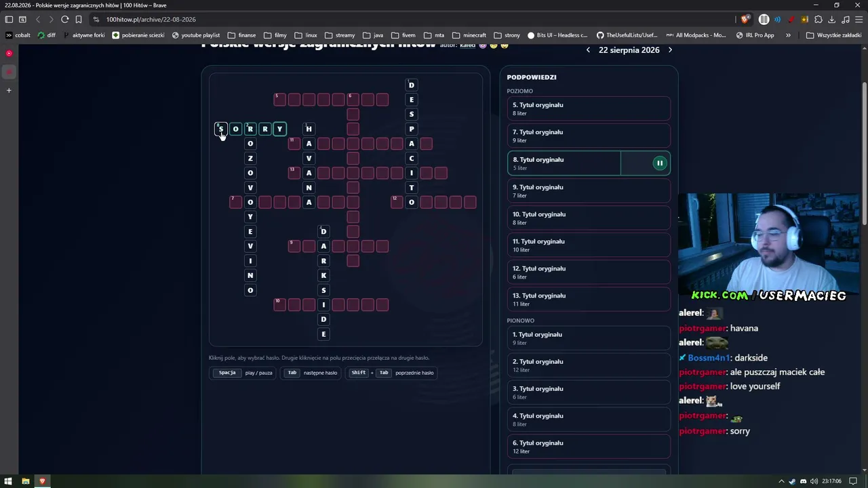The image size is (868, 488).
Task: Select clue 11 Tytuł oryginału 10 liter
Action: click(589, 245)
